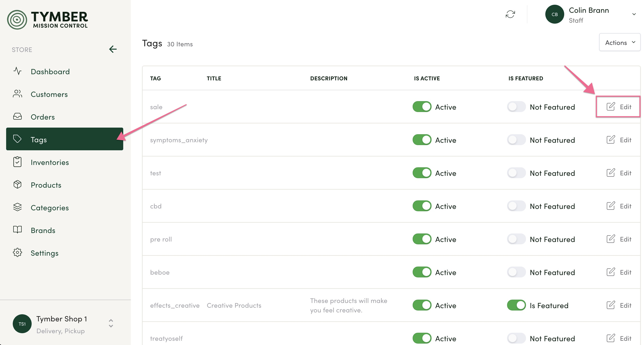Image resolution: width=644 pixels, height=345 pixels.
Task: Click Edit text for test row
Action: point(626,173)
